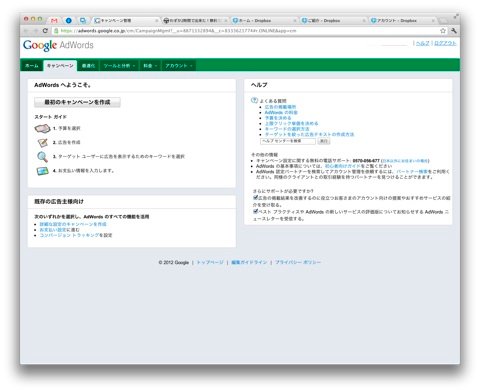Screen dimensions: 480x392
Task: Open the pinned Gmail tab
Action: point(54,20)
